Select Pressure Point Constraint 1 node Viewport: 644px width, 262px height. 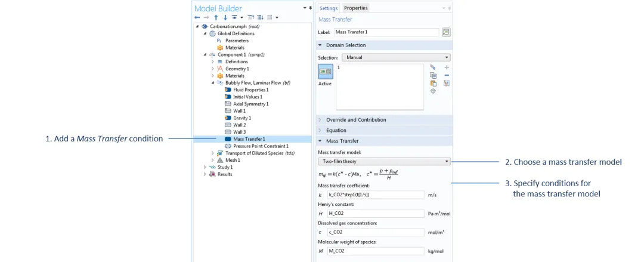[x=260, y=146]
